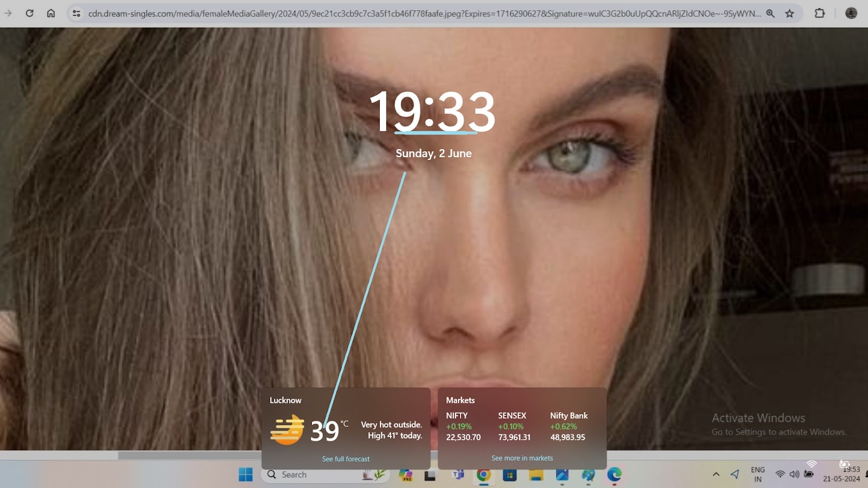Click the See full forecast link

click(346, 459)
